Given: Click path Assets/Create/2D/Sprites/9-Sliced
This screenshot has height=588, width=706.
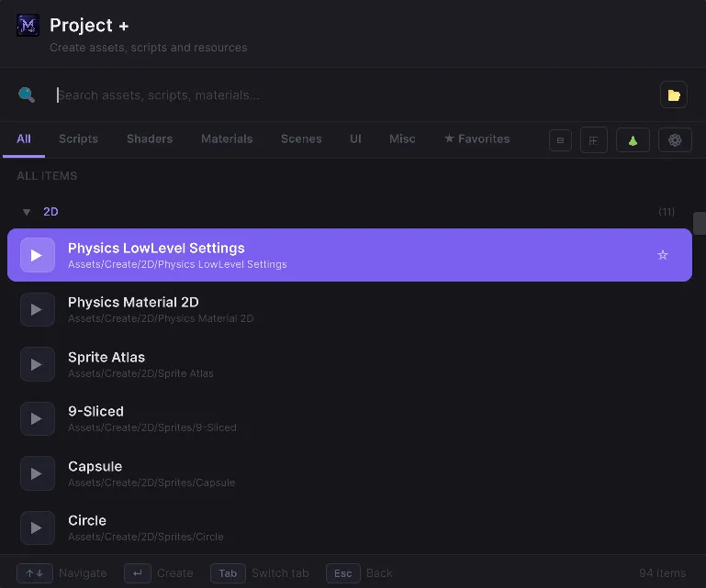Looking at the screenshot, I should 152,427.
